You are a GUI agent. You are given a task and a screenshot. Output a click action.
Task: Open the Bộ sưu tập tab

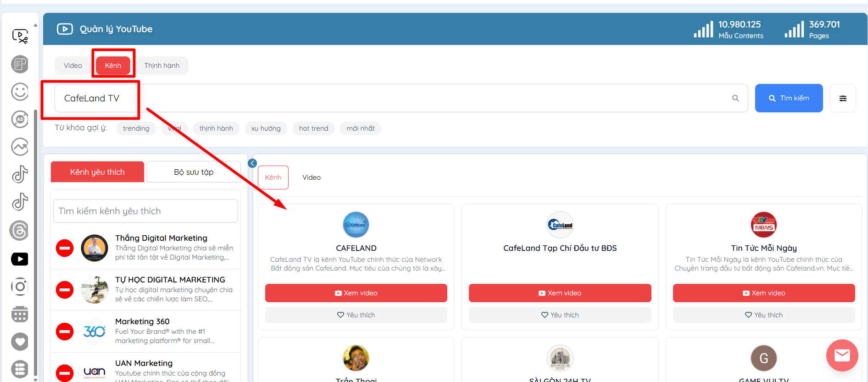194,172
